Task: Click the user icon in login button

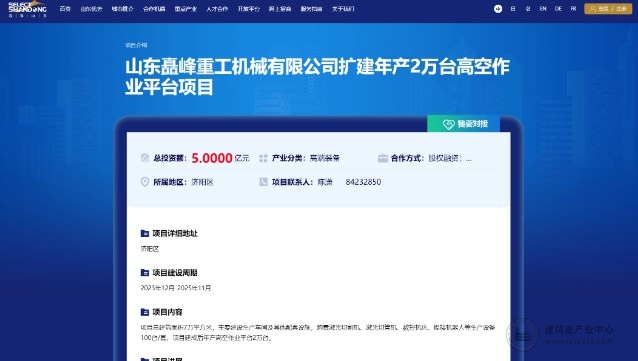Action: coord(593,9)
